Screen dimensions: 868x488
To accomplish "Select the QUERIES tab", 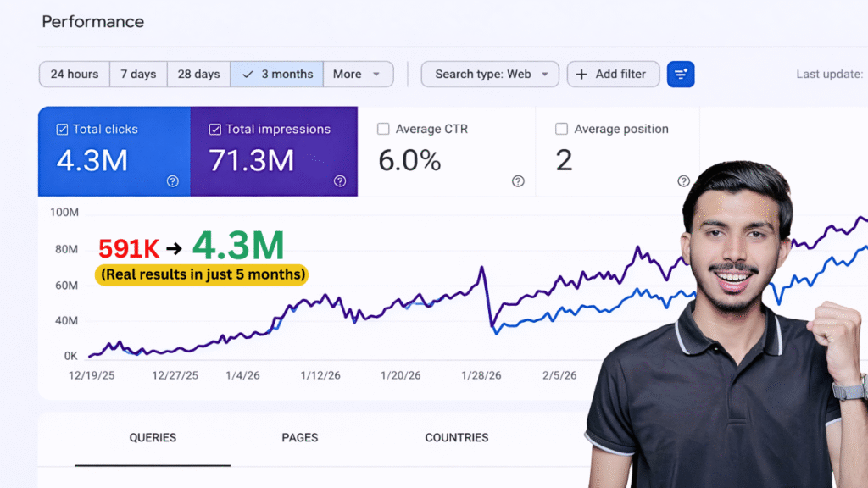I will pos(153,438).
